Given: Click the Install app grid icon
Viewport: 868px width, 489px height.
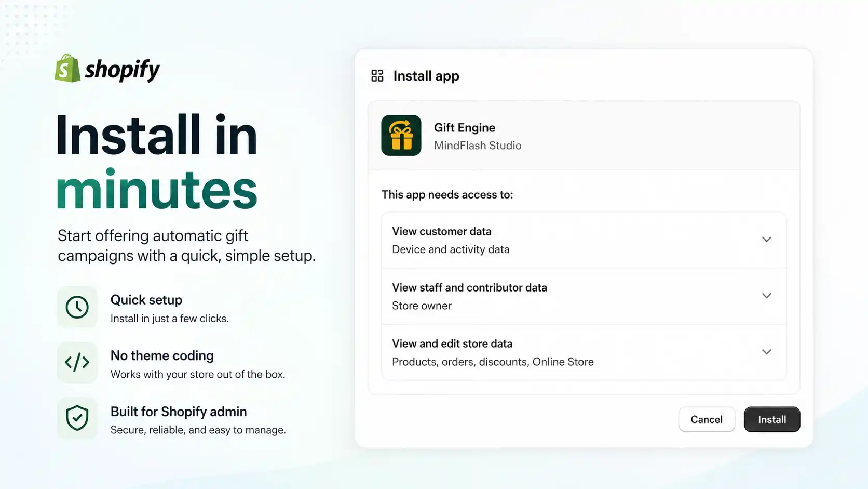Looking at the screenshot, I should click(x=377, y=76).
